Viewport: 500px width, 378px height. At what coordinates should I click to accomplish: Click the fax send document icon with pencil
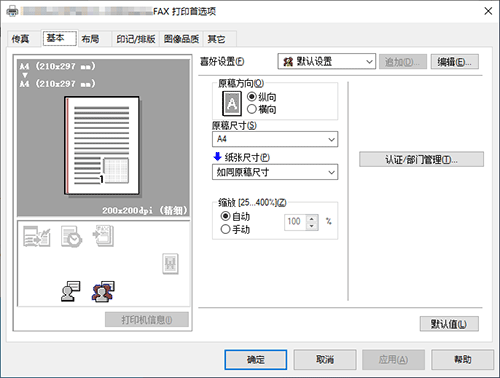point(37,236)
